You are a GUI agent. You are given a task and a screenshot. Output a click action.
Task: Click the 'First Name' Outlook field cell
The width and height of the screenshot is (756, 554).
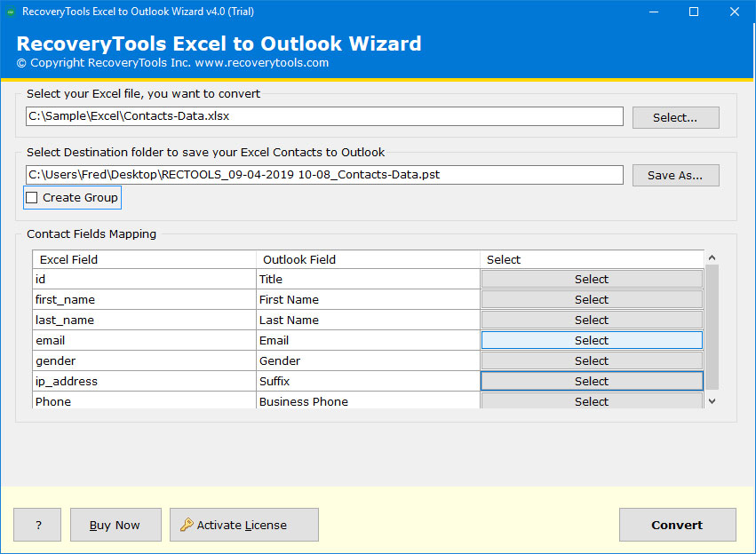tap(368, 300)
